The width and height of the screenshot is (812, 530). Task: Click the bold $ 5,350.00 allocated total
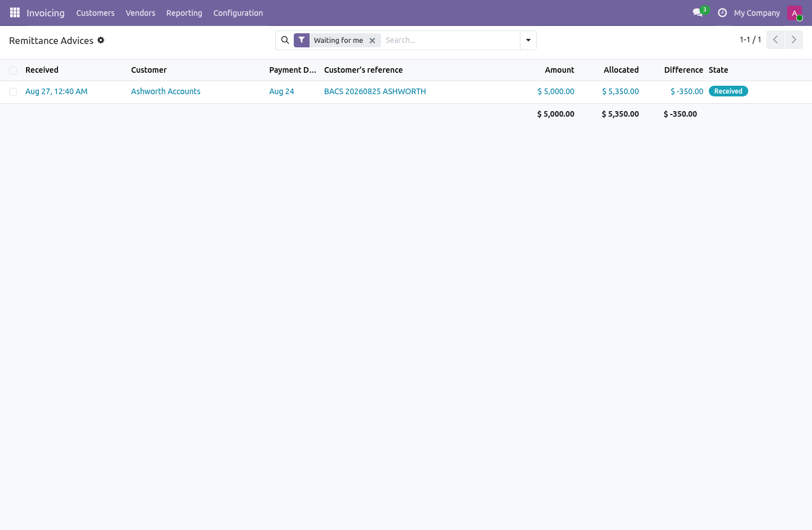(620, 114)
